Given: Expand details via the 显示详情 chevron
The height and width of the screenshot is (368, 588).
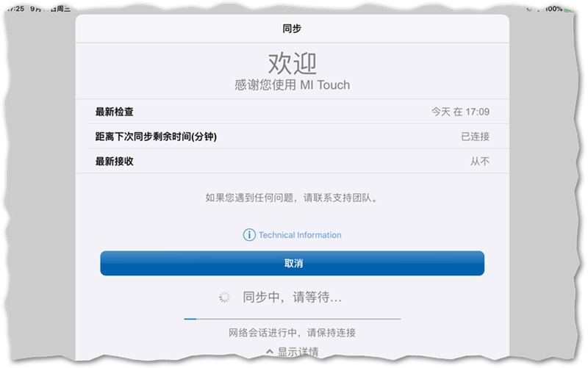Looking at the screenshot, I should (x=270, y=353).
